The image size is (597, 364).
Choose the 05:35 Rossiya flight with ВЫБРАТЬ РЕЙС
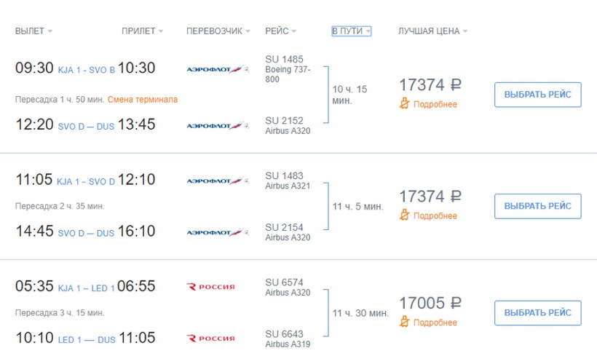[537, 313]
